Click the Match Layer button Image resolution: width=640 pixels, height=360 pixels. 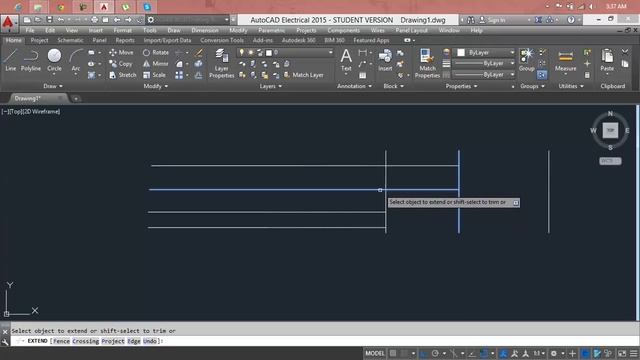pos(303,75)
